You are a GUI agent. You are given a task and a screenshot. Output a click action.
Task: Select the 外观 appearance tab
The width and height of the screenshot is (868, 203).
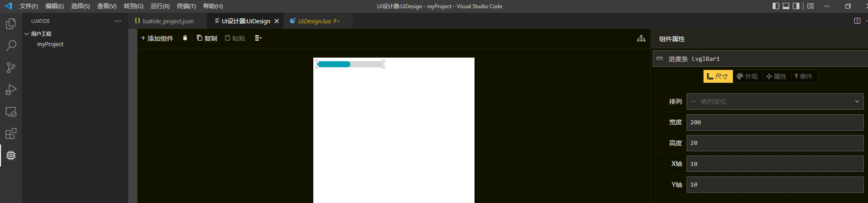coord(748,76)
